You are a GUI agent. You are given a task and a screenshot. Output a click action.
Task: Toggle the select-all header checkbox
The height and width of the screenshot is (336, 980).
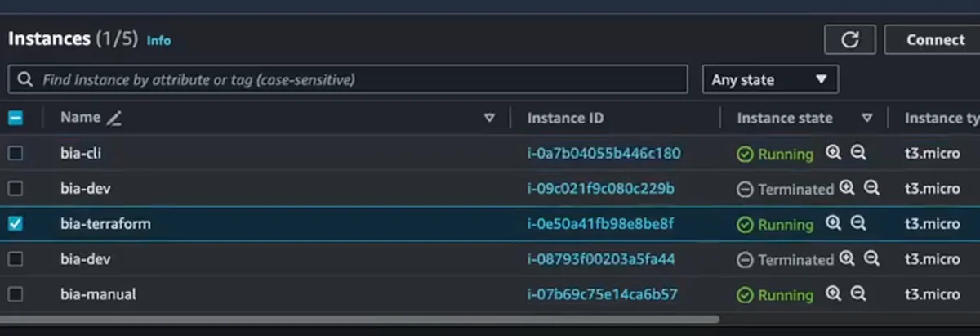(16, 118)
